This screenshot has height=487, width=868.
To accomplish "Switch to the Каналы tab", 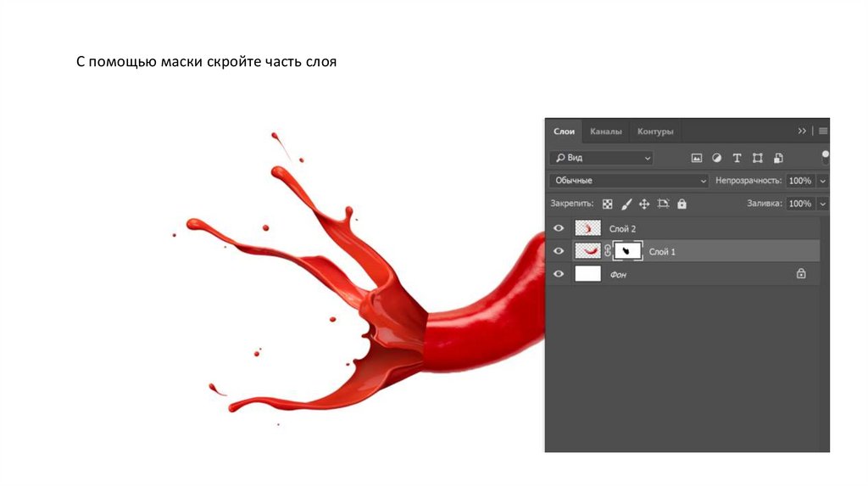I will click(x=605, y=132).
